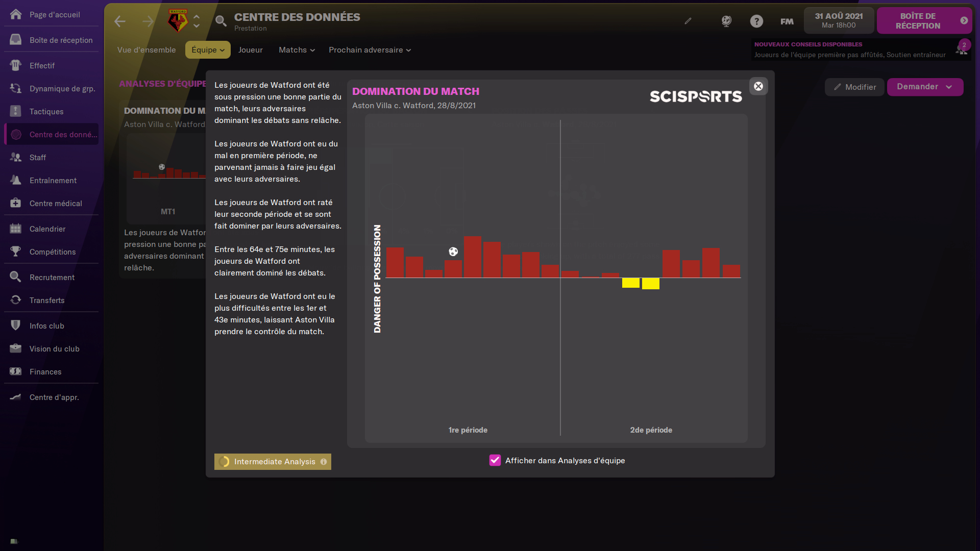Click the Watford club badge
The width and height of the screenshot is (980, 551).
coord(178,20)
